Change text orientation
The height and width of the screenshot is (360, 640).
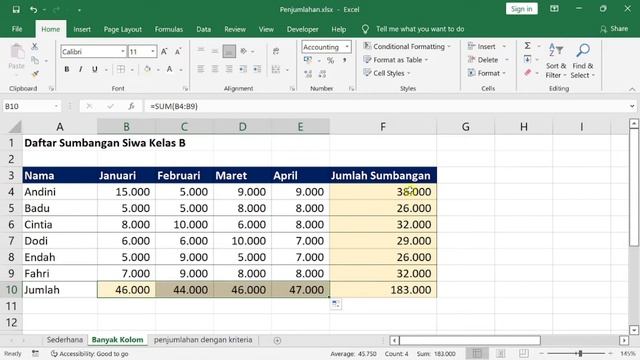(x=244, y=51)
